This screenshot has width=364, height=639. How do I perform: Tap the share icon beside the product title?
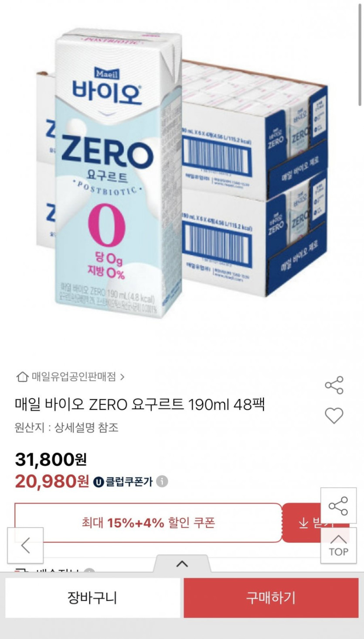pyautogui.click(x=334, y=385)
